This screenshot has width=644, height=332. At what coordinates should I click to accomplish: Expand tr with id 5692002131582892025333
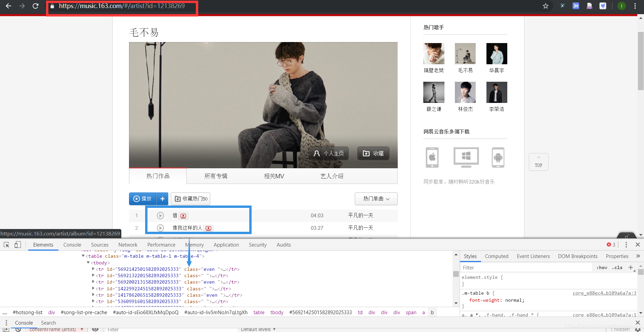[x=93, y=282]
